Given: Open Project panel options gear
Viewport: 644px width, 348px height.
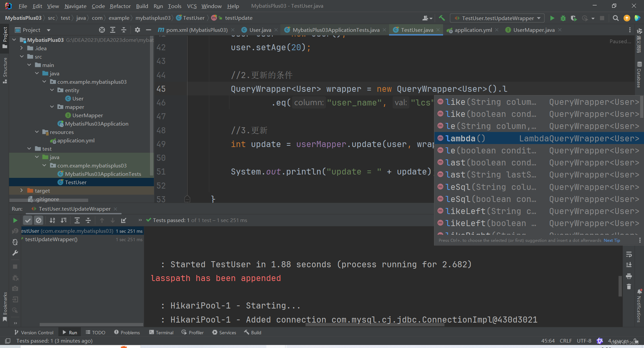Looking at the screenshot, I should pyautogui.click(x=137, y=30).
